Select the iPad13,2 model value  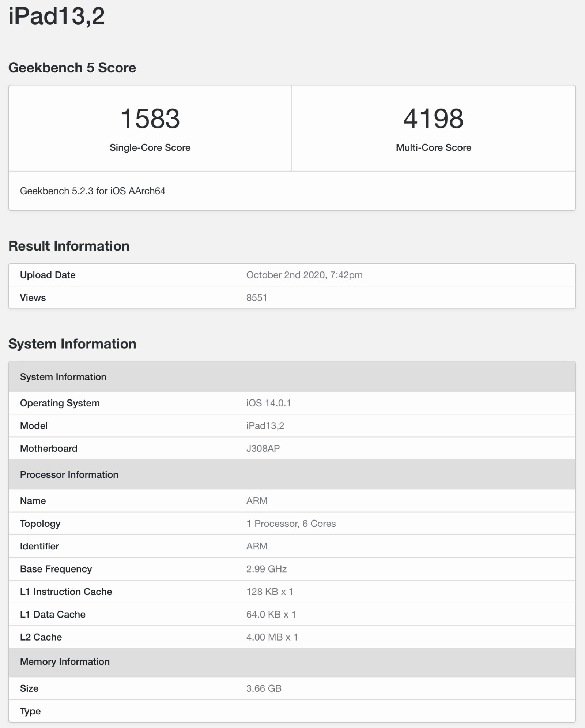[265, 426]
